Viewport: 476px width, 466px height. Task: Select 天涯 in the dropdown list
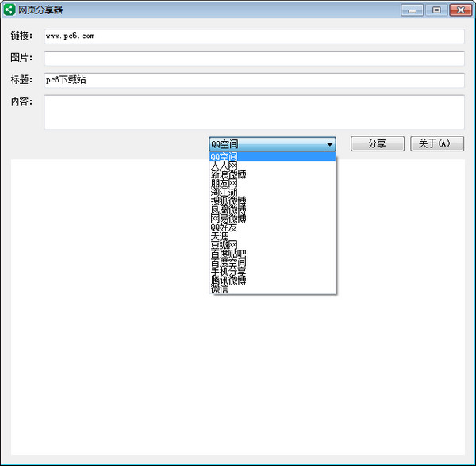coord(273,235)
